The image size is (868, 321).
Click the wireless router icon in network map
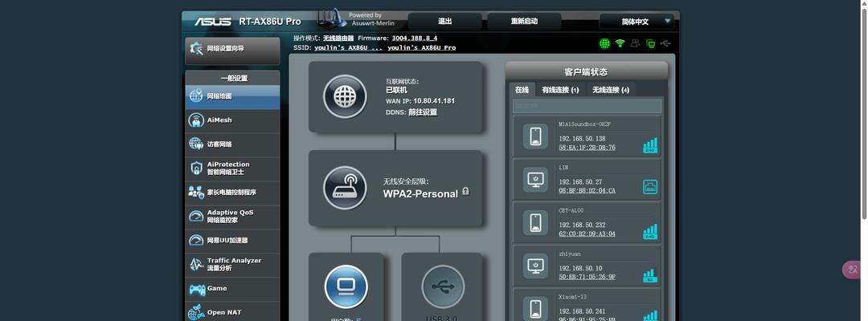coord(345,188)
